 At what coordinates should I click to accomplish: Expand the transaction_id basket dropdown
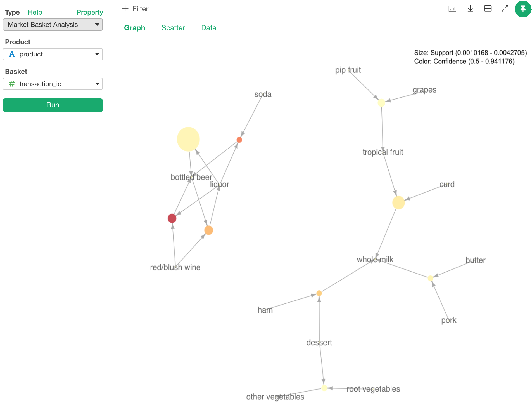coord(53,84)
